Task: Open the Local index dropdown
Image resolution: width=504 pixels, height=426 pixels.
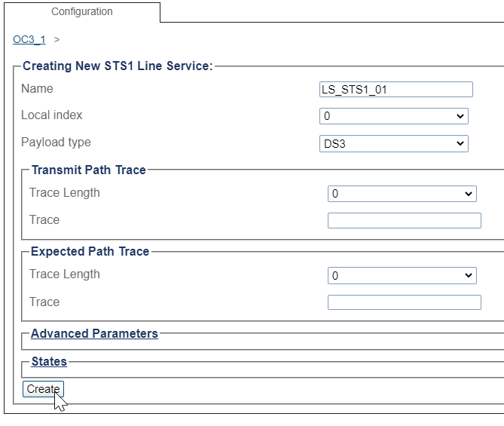Action: coord(394,116)
